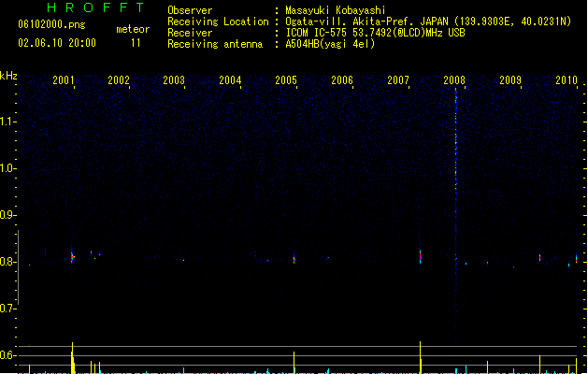Image resolution: width=588 pixels, height=374 pixels.
Task: Click the observer name Masayuki Kobayashi
Action: (x=336, y=10)
